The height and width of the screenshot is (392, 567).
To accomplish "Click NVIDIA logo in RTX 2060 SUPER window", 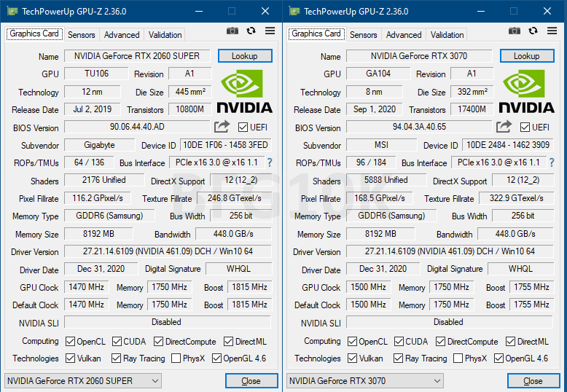I will [x=244, y=91].
